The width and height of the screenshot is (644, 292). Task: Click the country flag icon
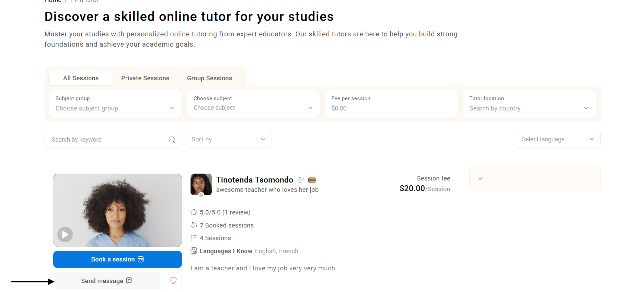coord(312,180)
